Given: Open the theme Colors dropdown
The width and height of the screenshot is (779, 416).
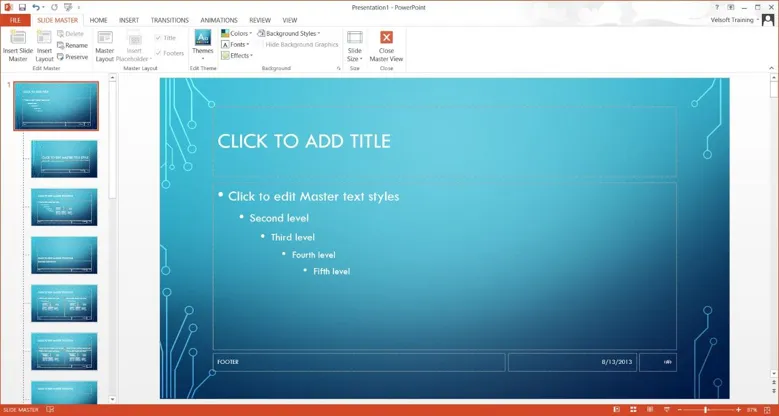Looking at the screenshot, I should coord(236,33).
